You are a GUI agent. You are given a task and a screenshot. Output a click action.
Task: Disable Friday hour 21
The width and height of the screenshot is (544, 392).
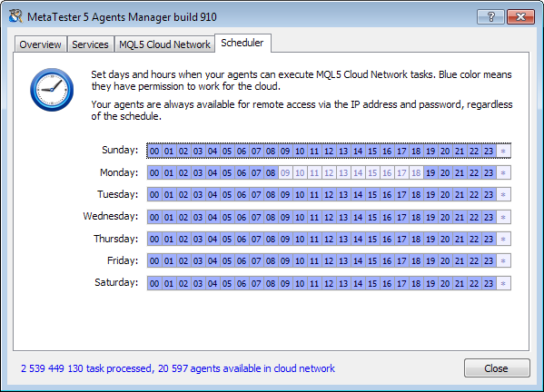tap(460, 261)
